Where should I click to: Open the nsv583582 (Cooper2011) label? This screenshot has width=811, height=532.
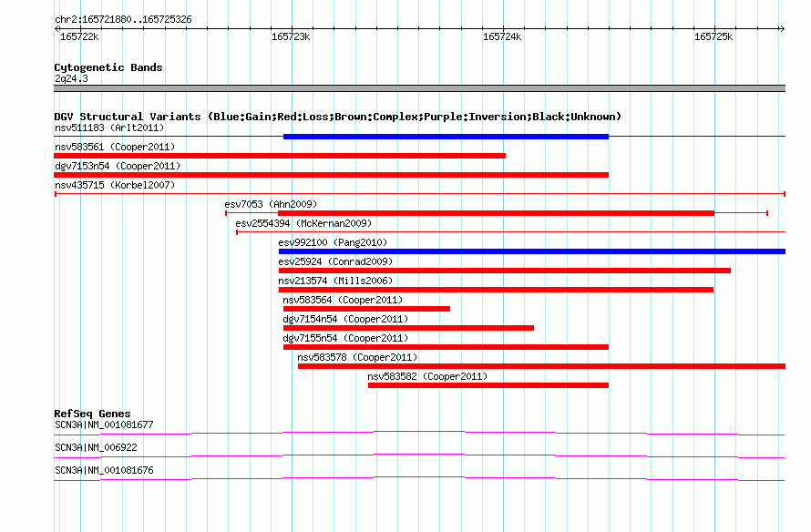tap(427, 376)
